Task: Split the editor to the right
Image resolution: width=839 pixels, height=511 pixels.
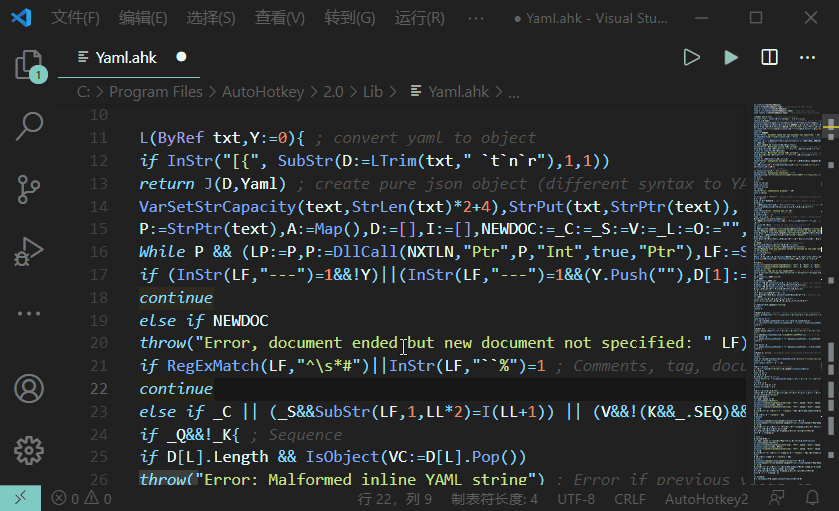Action: (769, 57)
